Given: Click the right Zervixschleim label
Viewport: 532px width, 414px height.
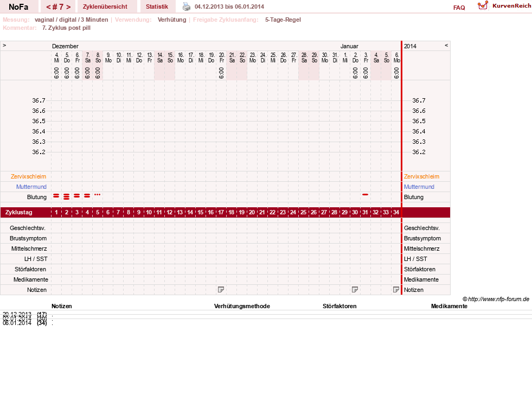Looking at the screenshot, I should (421, 176).
